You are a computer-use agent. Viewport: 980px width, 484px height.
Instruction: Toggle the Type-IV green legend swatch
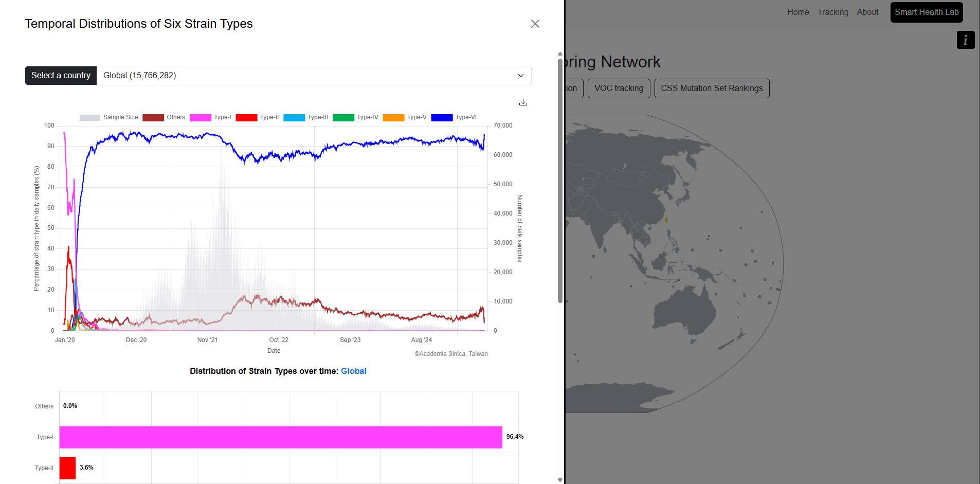click(x=343, y=118)
